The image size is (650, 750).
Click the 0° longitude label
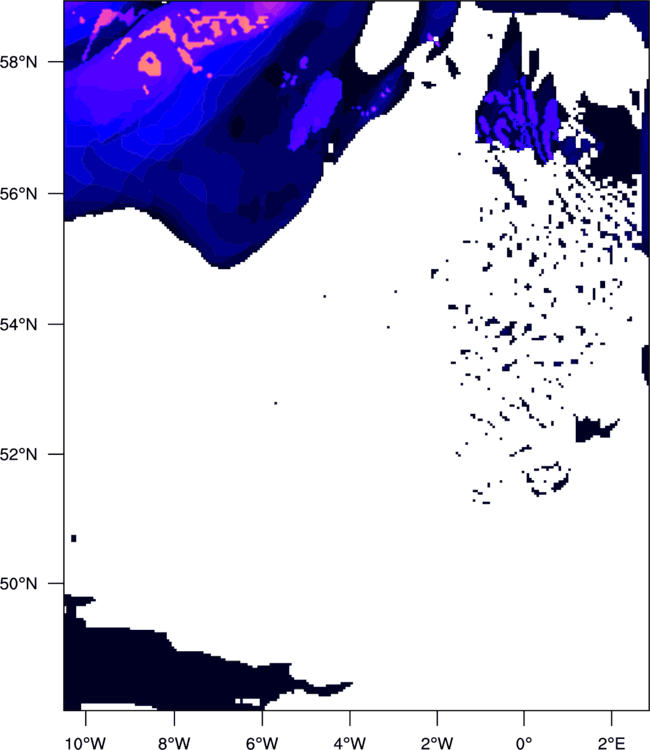click(x=524, y=743)
